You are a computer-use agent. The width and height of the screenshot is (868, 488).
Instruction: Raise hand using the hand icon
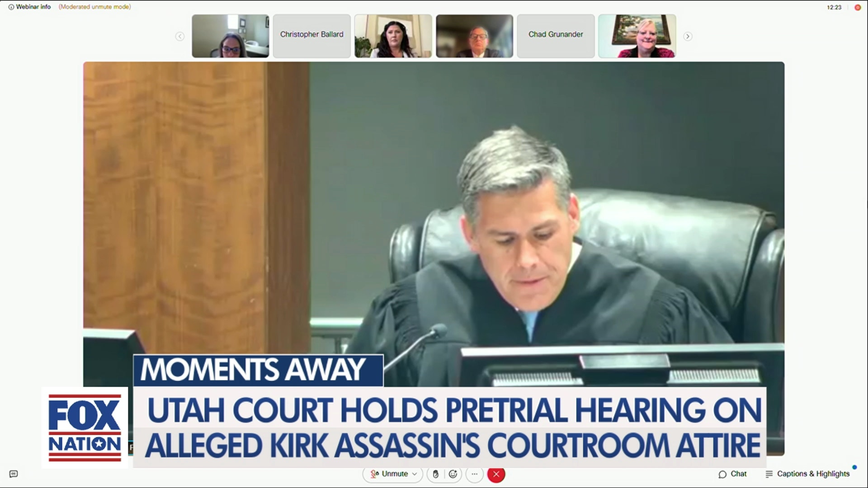pos(435,474)
